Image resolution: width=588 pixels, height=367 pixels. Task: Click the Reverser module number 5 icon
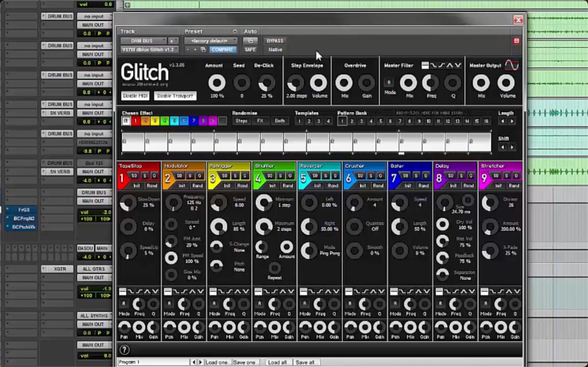(303, 178)
